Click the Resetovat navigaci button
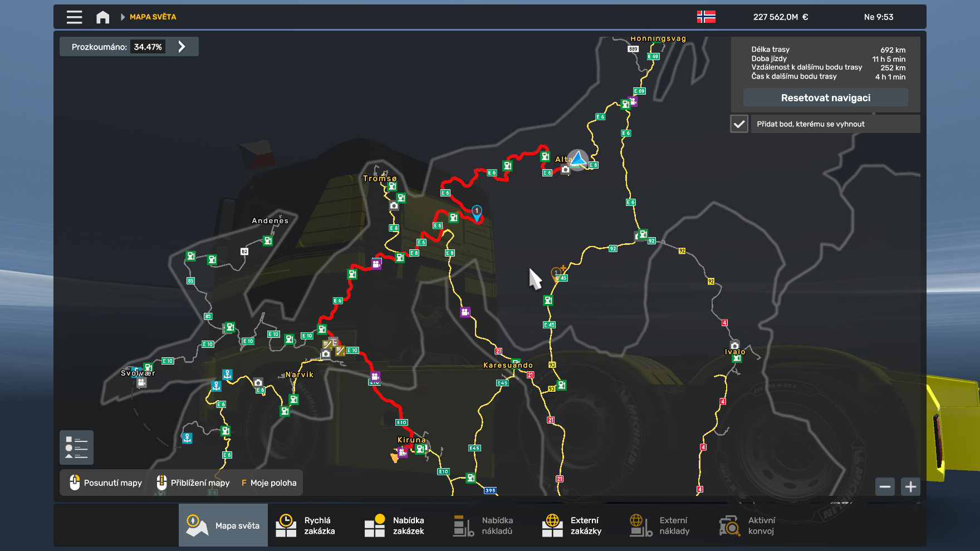This screenshot has height=551, width=980. 825,97
